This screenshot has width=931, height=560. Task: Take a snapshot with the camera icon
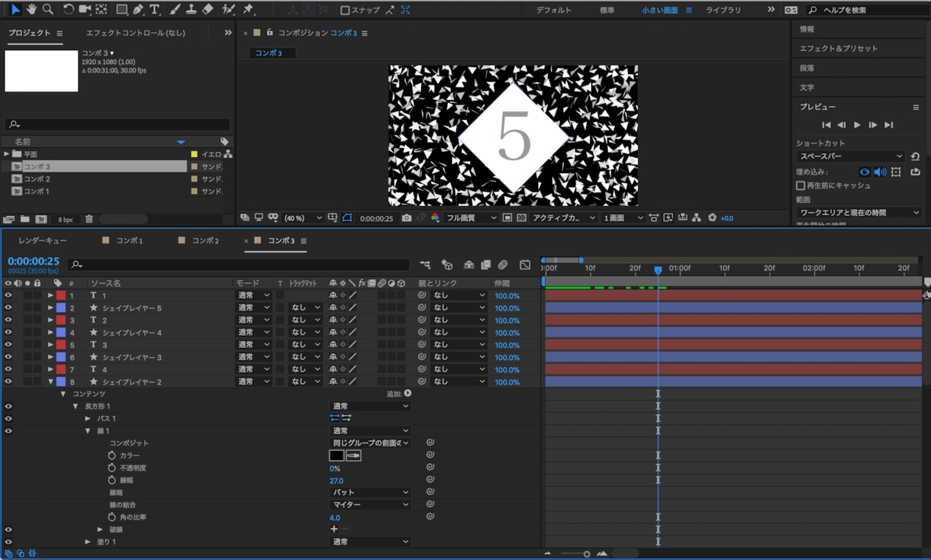[407, 218]
